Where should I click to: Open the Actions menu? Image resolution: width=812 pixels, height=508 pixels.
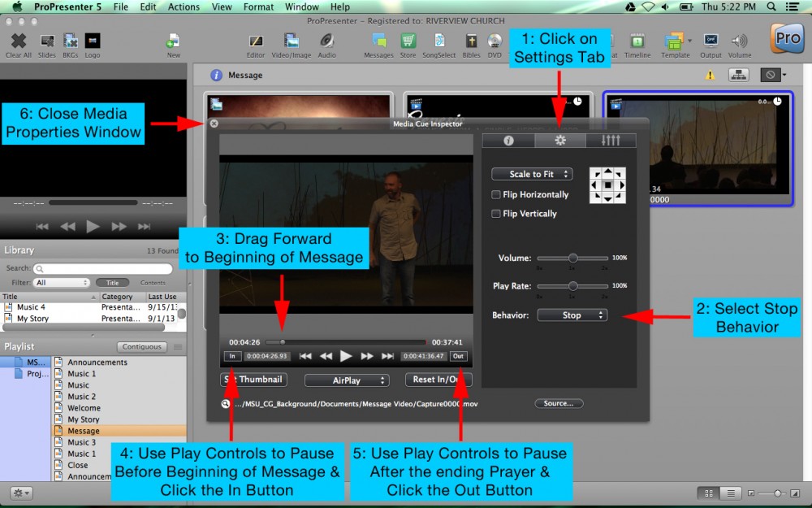(184, 7)
